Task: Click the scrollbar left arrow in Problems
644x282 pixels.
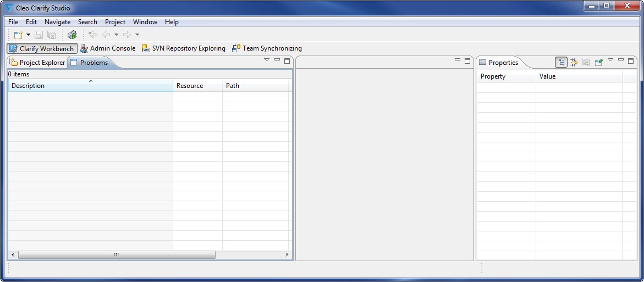Action: pos(12,255)
